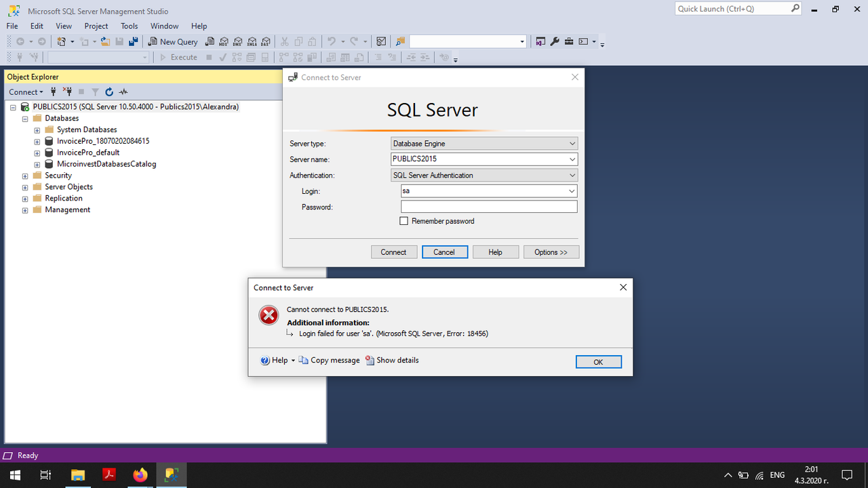Click the Activity Monitor icon
The height and width of the screenshot is (488, 868).
(x=381, y=41)
